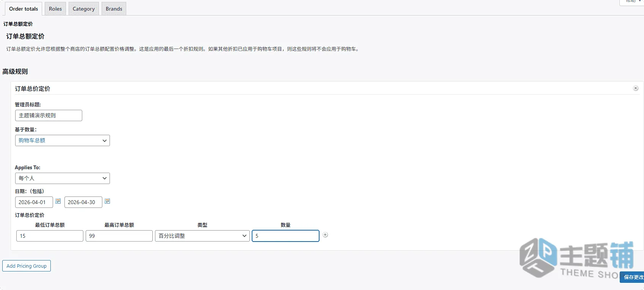Screen dimensions: 644x290
Task: Open the help dropdown at top right
Action: 632,2
